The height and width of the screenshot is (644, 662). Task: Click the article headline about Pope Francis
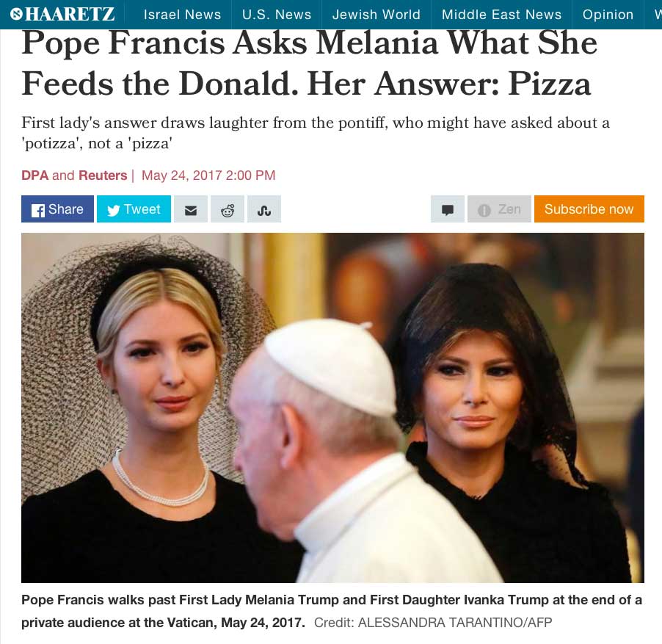(310, 63)
